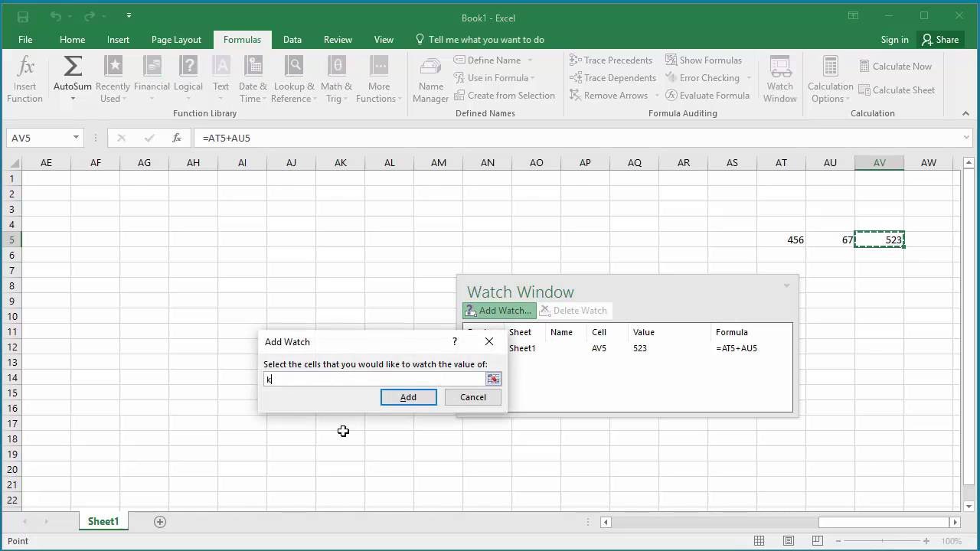Expand the Use in Formula dropdown

coord(532,77)
